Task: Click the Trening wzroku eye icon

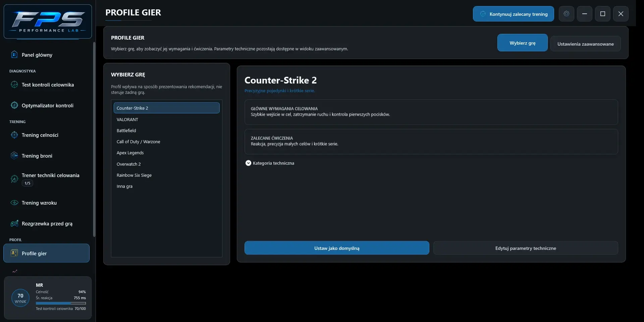Action: tap(14, 203)
